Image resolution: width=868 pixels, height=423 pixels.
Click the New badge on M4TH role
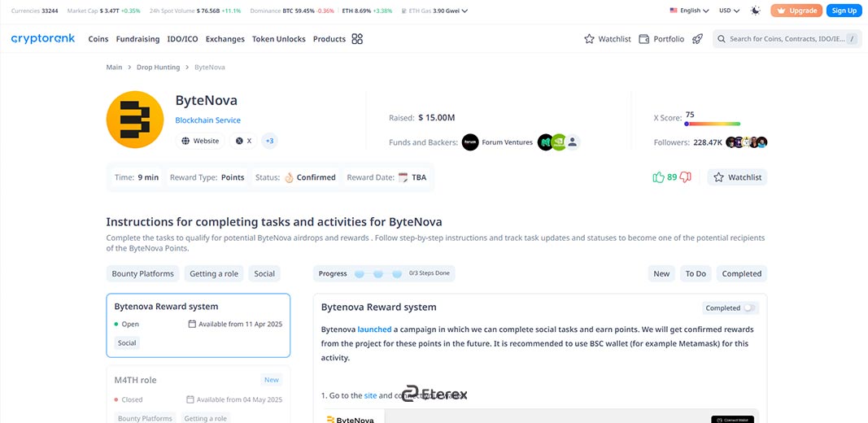coord(271,380)
